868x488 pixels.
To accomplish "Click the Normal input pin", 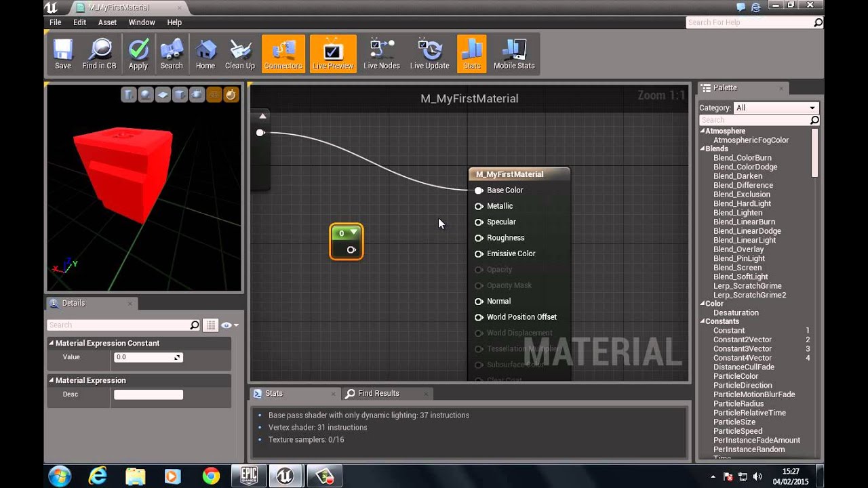I will [479, 301].
